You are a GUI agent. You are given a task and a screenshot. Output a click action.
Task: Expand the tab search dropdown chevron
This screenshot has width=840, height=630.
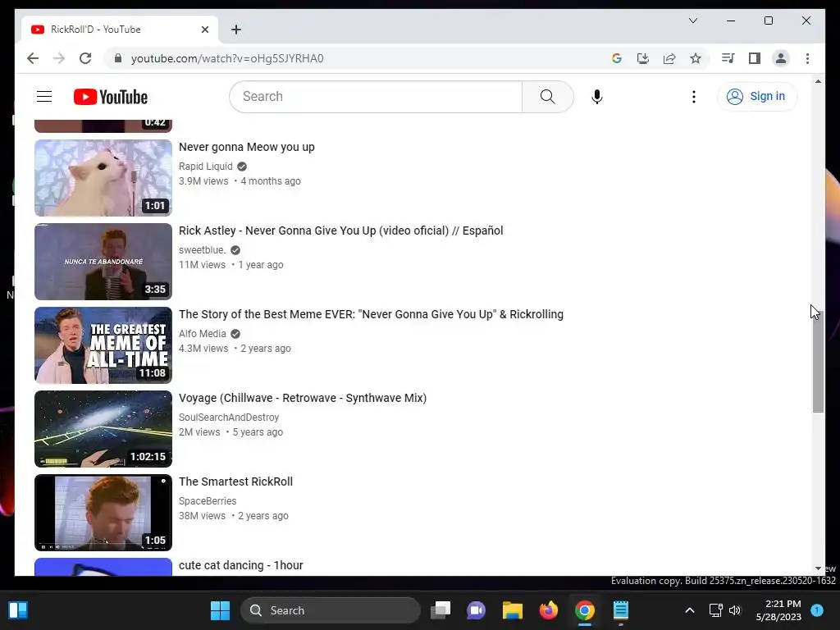pos(692,21)
